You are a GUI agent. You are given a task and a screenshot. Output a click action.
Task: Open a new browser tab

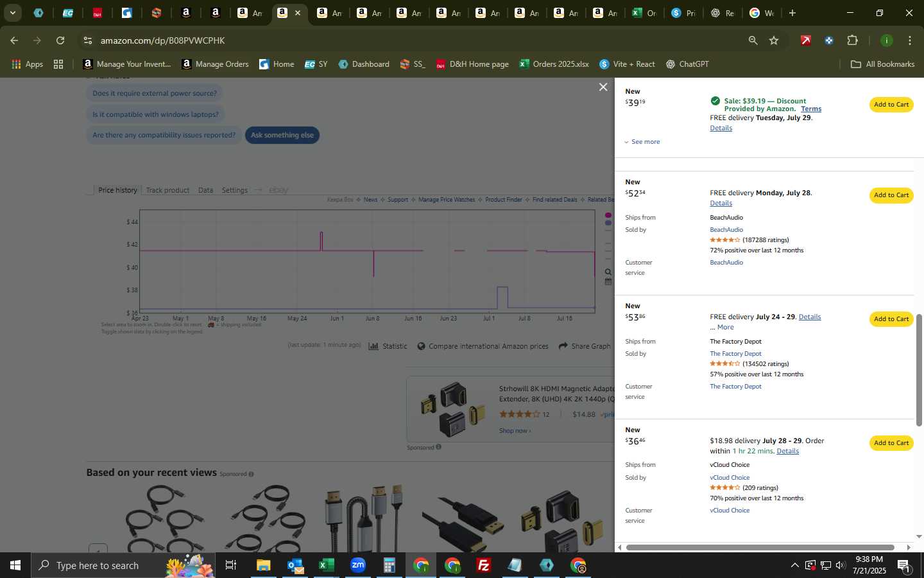pyautogui.click(x=792, y=13)
